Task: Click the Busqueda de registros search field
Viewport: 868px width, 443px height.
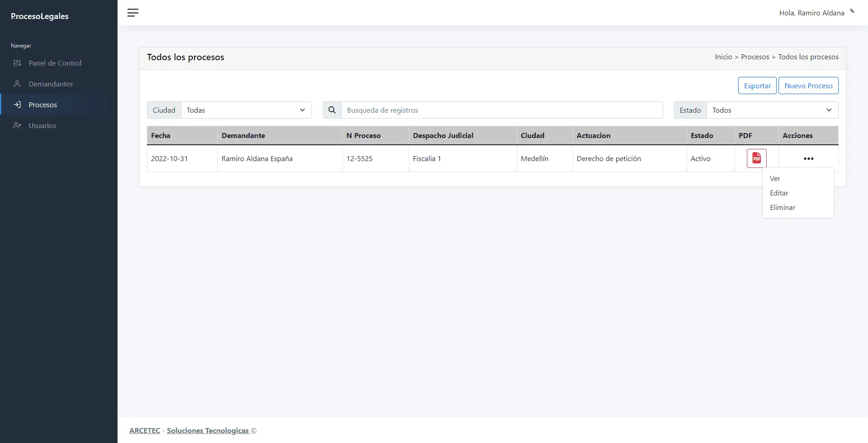Action: point(502,110)
